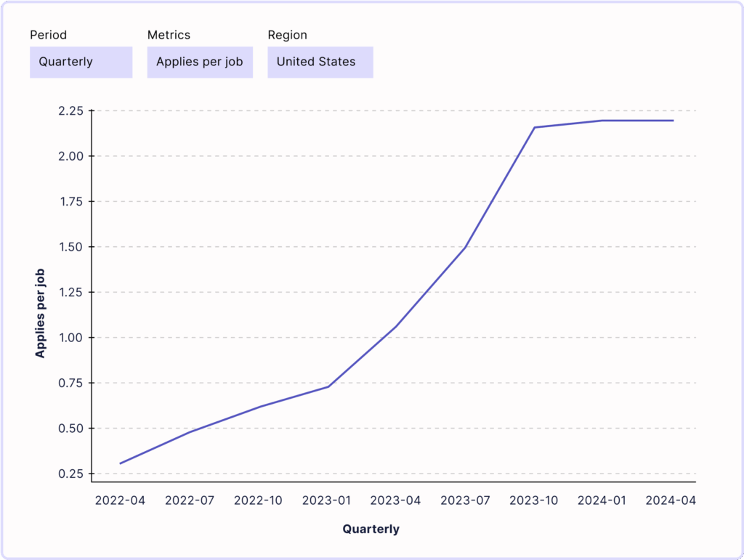Click the vertical Applies per job axis title
This screenshot has height=560, width=744.
(41, 313)
